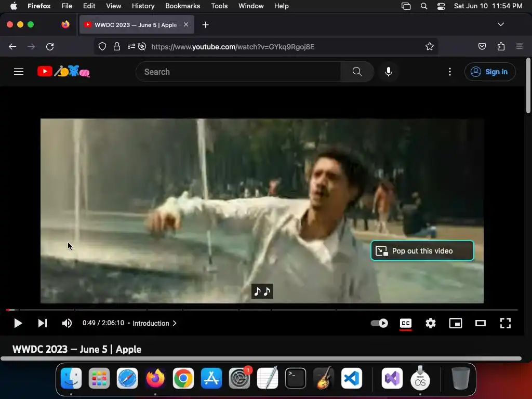532x399 pixels.
Task: Open the site permissions icon
Action: [131, 46]
